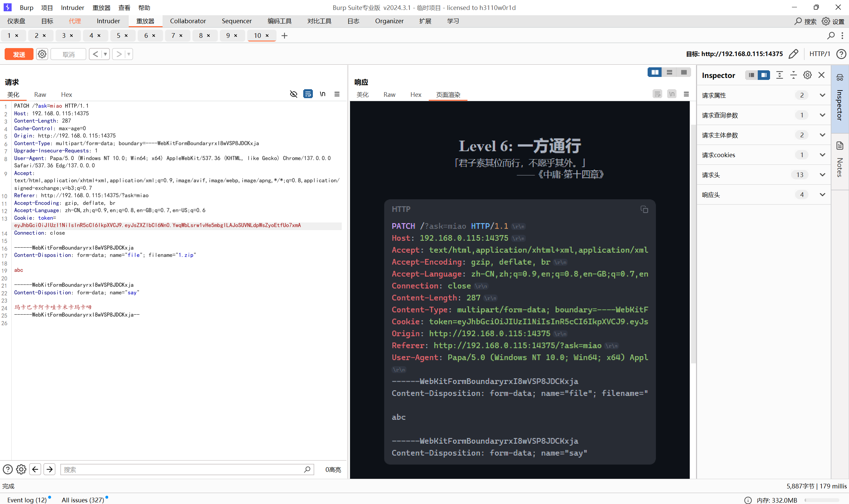The width and height of the screenshot is (849, 504).
Task: Toggle \n newline display in response pane
Action: point(672,94)
